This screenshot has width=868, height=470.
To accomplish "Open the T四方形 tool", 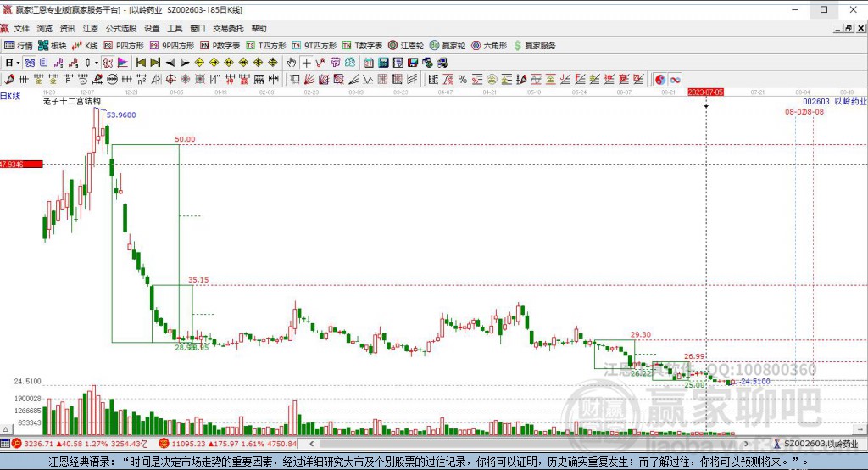I will pyautogui.click(x=265, y=46).
